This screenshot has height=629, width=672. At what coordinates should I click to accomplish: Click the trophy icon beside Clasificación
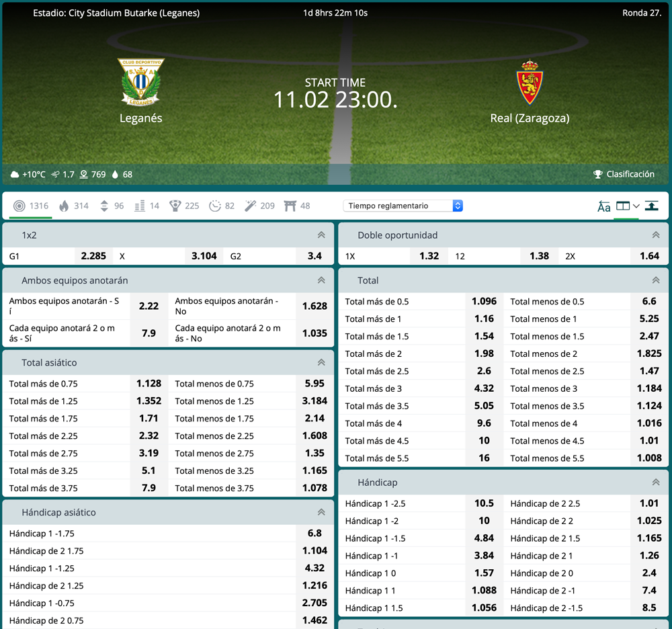[598, 175]
